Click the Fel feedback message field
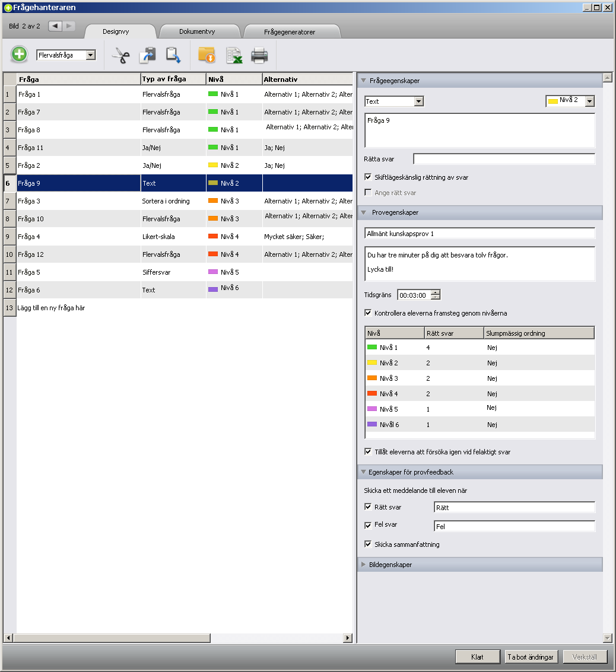 515,526
